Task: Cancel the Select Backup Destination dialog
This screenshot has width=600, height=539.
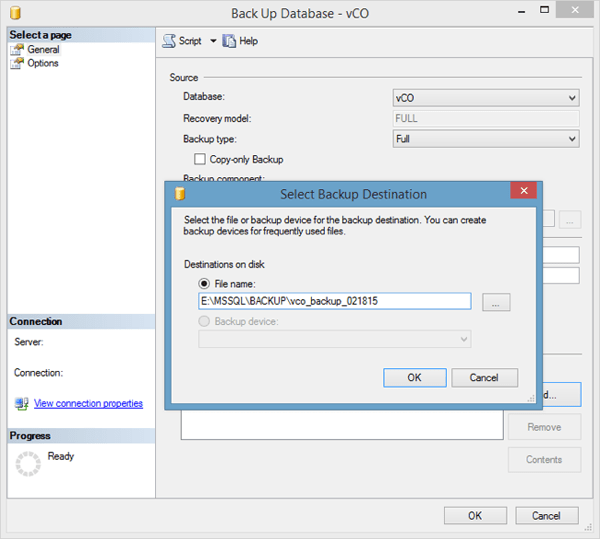Action: (x=484, y=377)
